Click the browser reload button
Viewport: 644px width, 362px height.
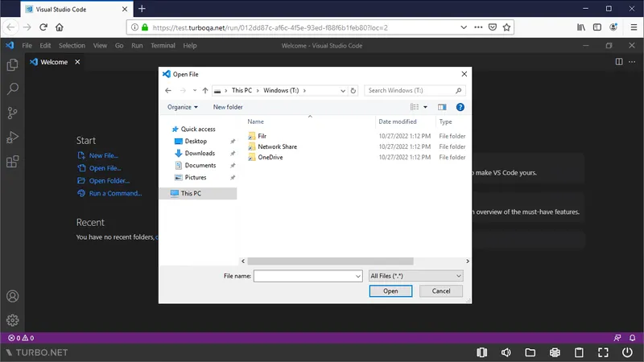[x=43, y=27]
